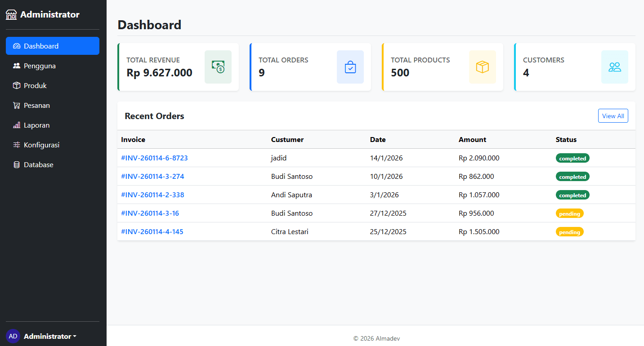
Task: Open invoice #INV-260114-3-274 link
Action: point(152,177)
